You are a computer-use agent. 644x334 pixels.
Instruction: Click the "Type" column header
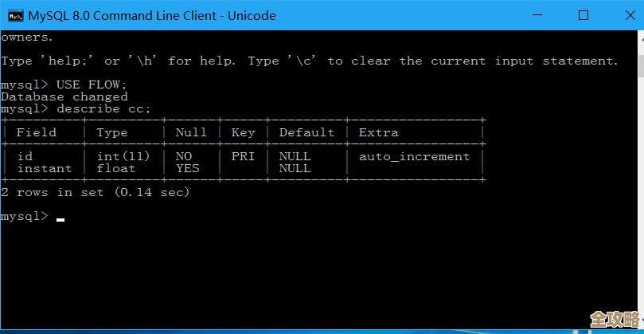coord(112,132)
